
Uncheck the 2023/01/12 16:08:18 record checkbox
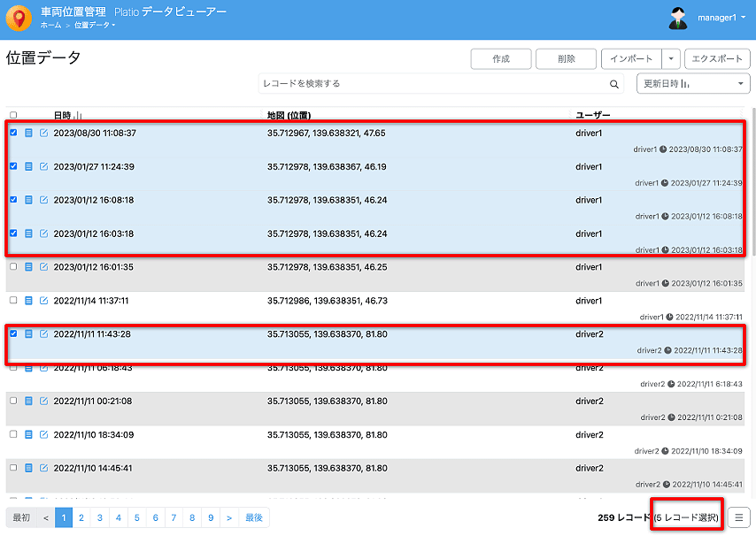point(13,200)
